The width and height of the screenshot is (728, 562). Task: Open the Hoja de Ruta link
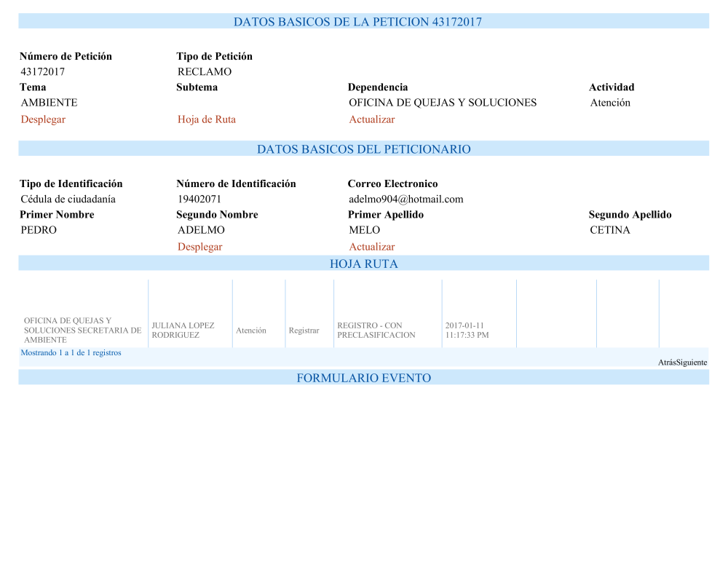tap(206, 119)
